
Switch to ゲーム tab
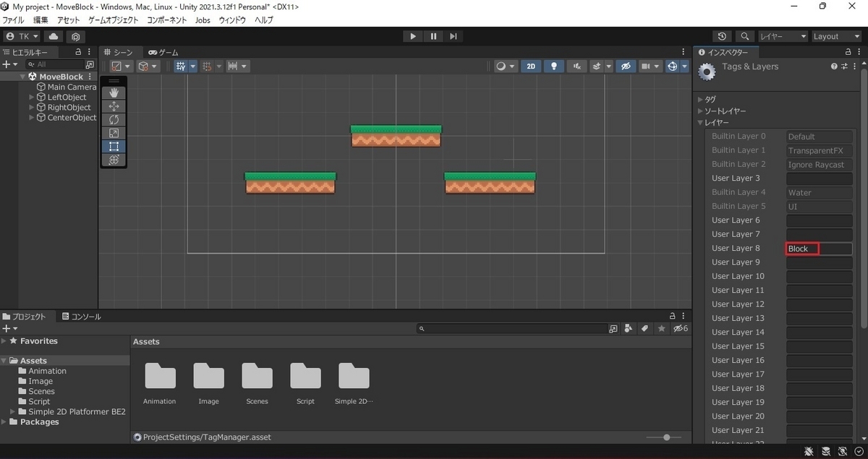[163, 52]
